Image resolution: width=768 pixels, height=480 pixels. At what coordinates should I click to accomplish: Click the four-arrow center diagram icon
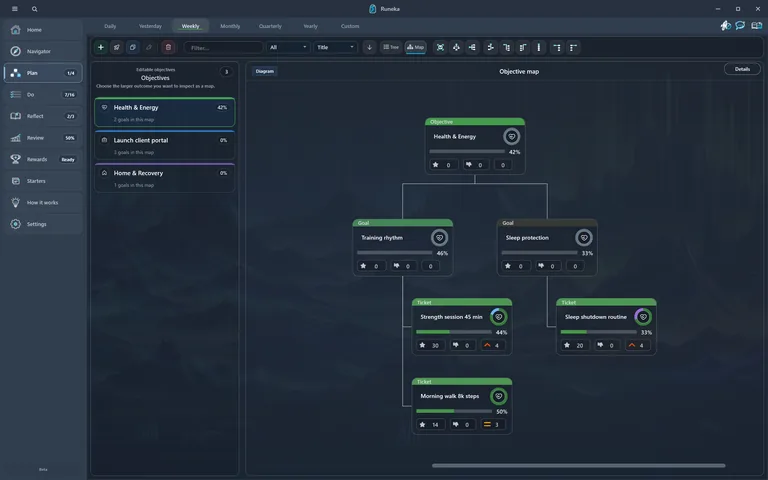click(456, 48)
